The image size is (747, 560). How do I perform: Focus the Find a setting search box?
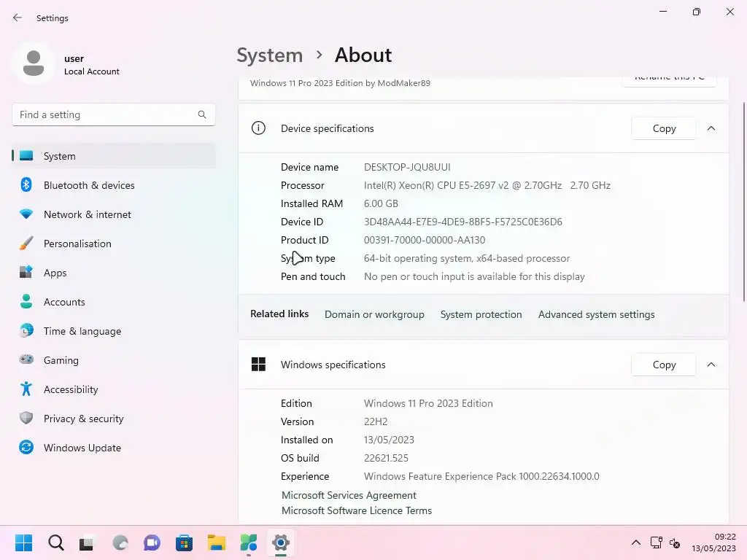[x=113, y=114]
